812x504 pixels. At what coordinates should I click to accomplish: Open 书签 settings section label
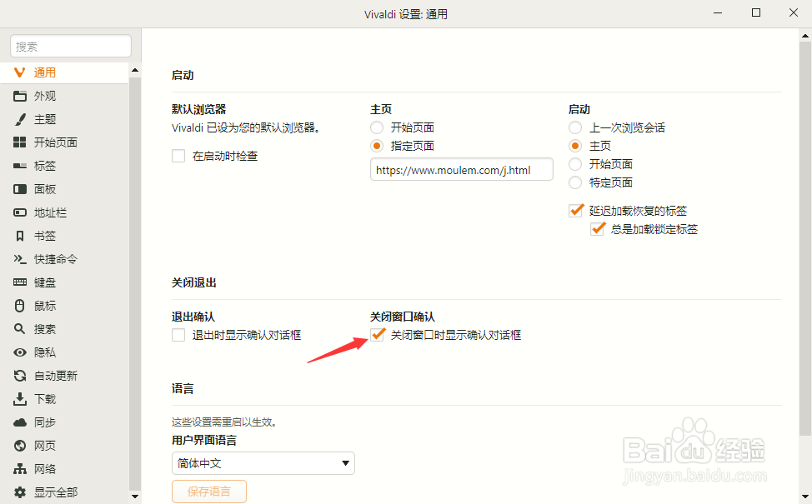pyautogui.click(x=45, y=236)
